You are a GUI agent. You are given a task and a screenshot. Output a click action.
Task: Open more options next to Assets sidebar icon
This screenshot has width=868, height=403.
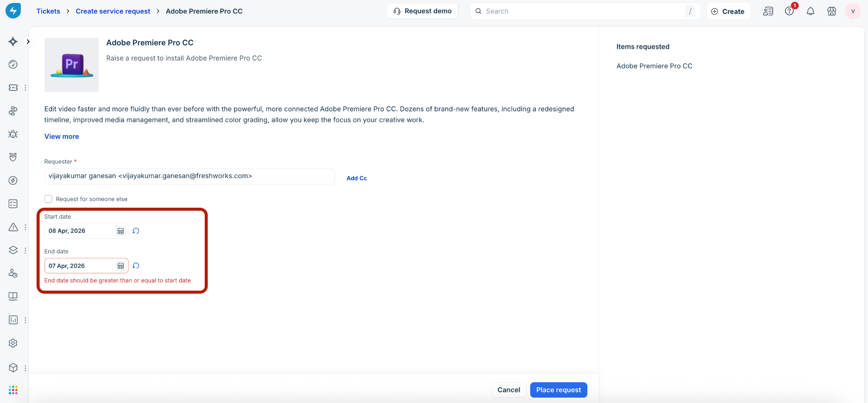click(25, 250)
